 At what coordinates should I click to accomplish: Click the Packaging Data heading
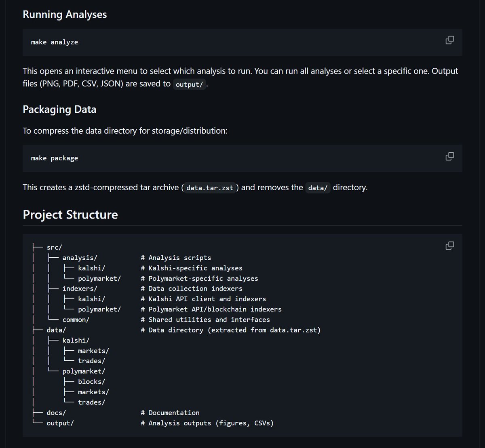59,109
